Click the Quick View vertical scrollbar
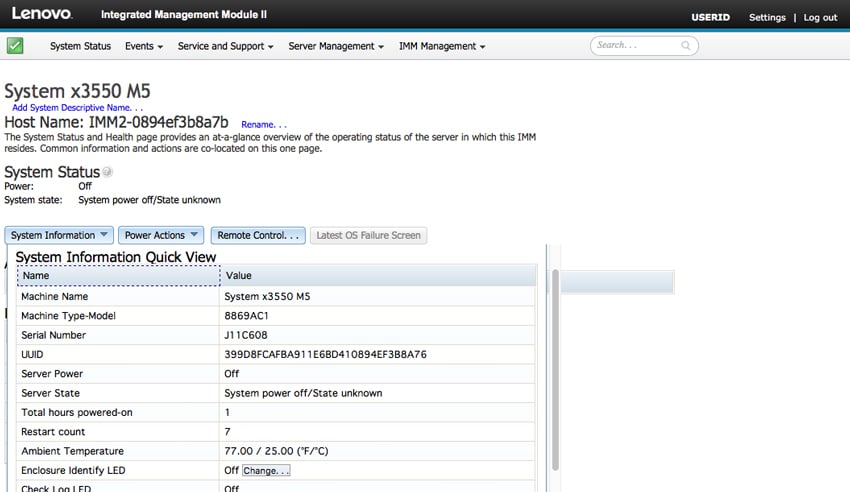This screenshot has width=850, height=492. click(x=555, y=370)
